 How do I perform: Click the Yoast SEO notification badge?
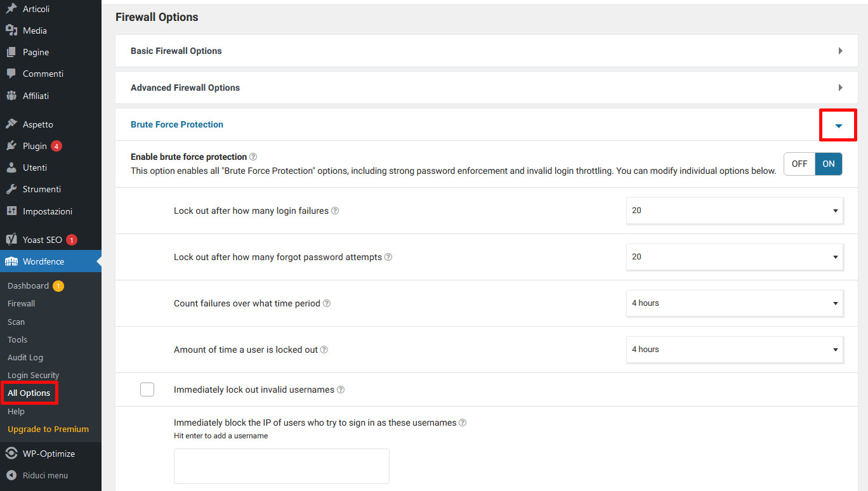point(72,240)
